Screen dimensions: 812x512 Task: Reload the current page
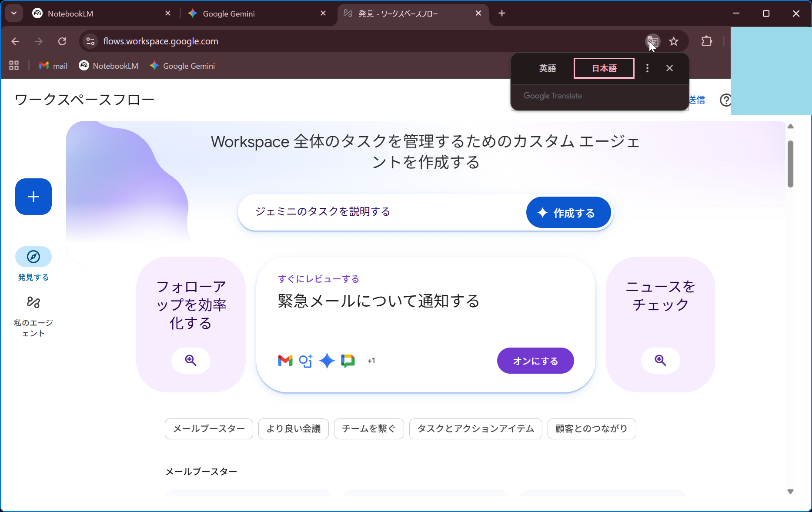62,41
